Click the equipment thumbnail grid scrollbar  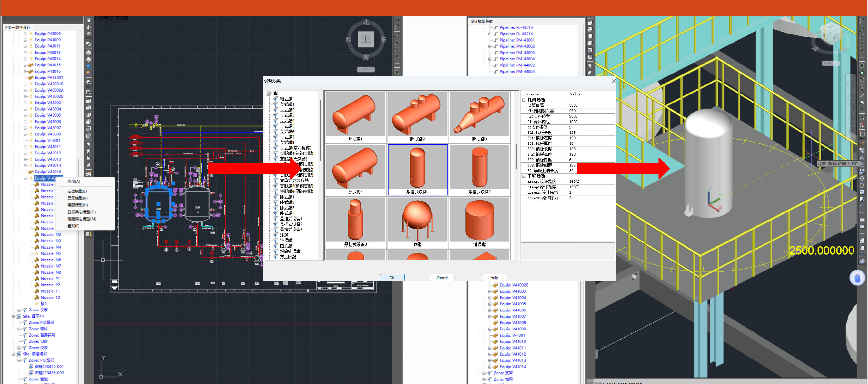(x=516, y=157)
